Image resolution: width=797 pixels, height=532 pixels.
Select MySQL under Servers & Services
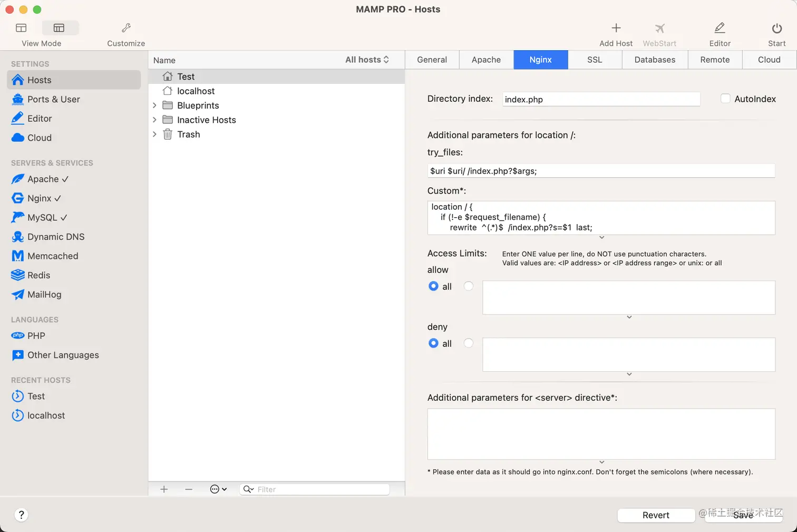click(74, 217)
